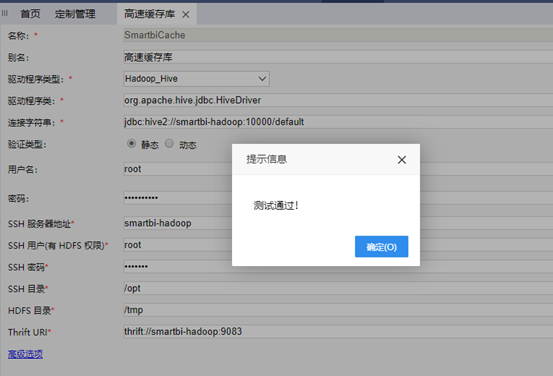This screenshot has width=553, height=376.
Task: Open the 高级选项 link
Action: click(25, 354)
